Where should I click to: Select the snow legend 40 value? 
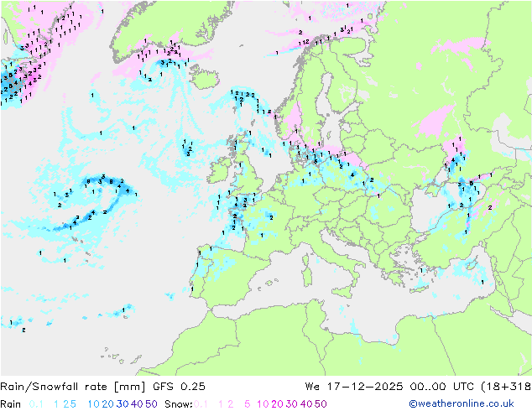pos(306,404)
